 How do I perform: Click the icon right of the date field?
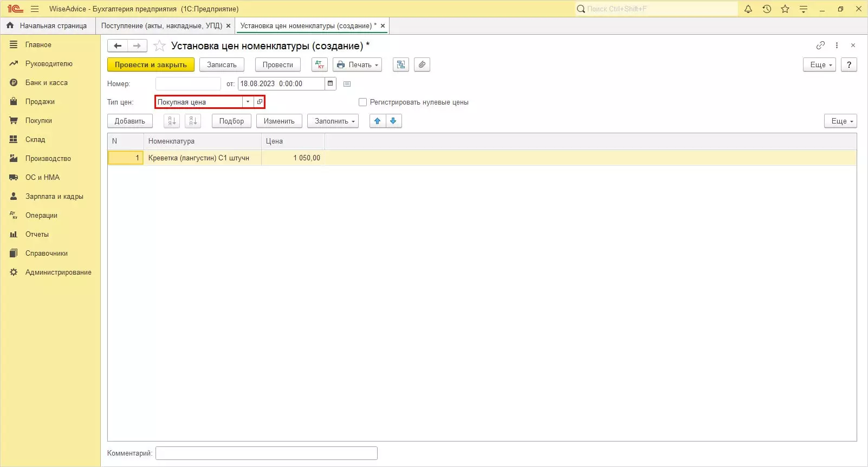point(347,84)
